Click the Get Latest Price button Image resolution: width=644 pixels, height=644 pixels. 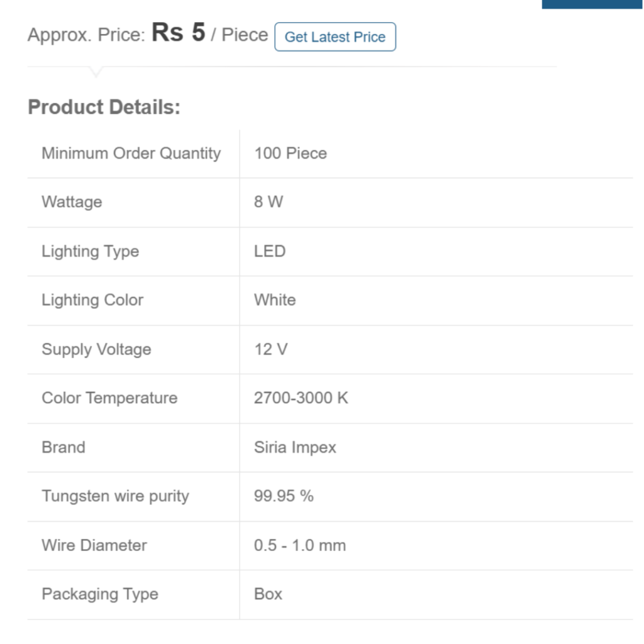point(335,37)
